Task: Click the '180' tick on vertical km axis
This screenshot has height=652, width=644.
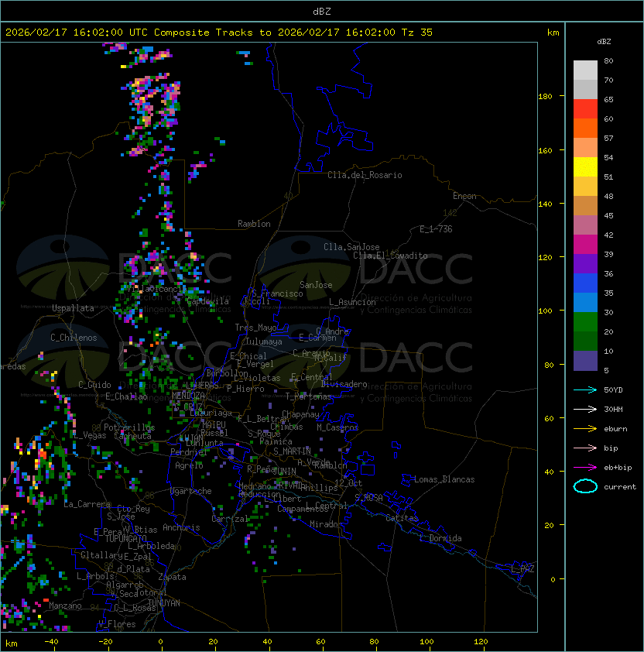Action: [545, 97]
